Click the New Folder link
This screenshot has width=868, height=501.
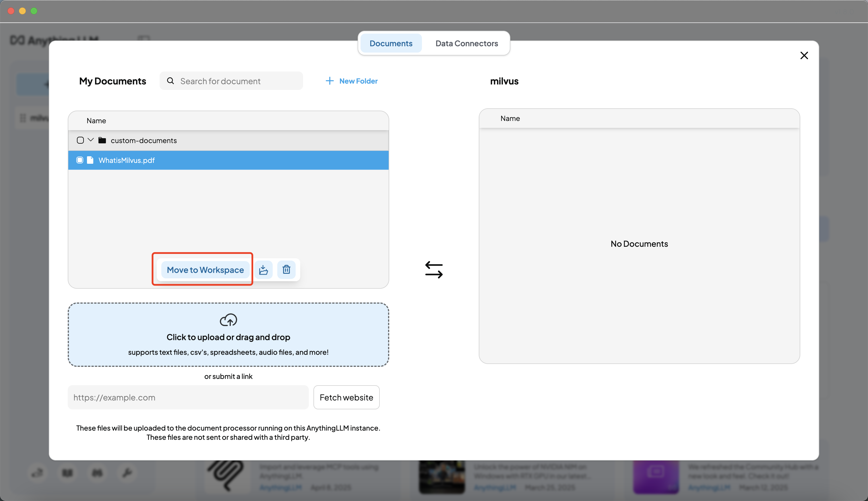point(358,80)
